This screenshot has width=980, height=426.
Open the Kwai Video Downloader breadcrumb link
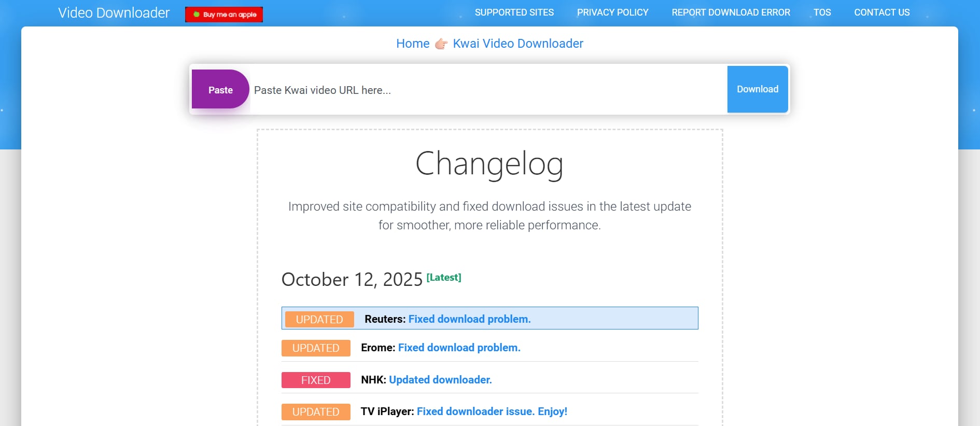pyautogui.click(x=518, y=44)
